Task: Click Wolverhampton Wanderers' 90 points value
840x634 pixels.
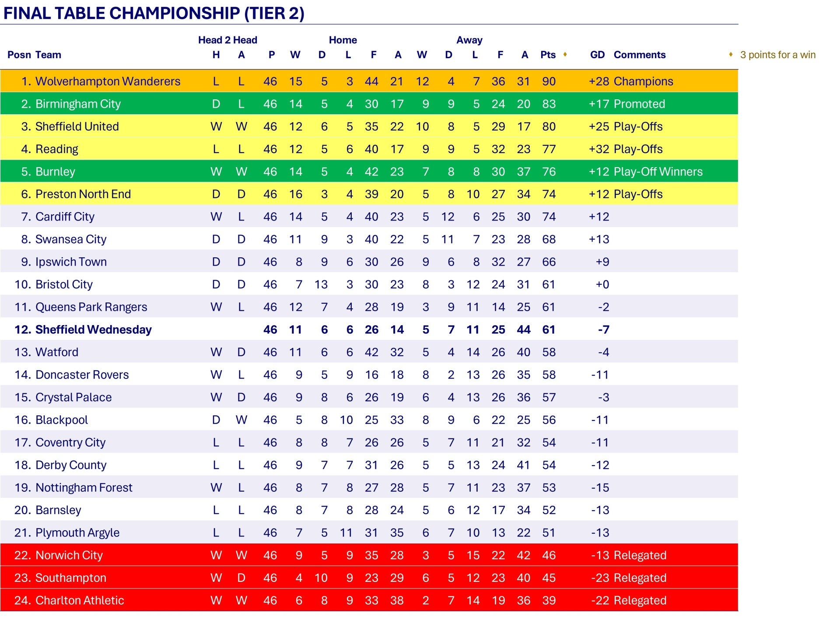Action: pos(549,81)
